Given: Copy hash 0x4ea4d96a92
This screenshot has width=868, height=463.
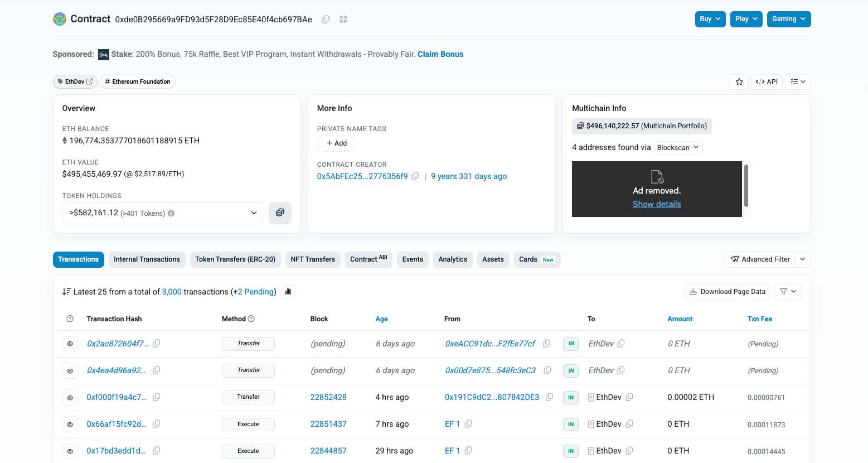Looking at the screenshot, I should 157,370.
